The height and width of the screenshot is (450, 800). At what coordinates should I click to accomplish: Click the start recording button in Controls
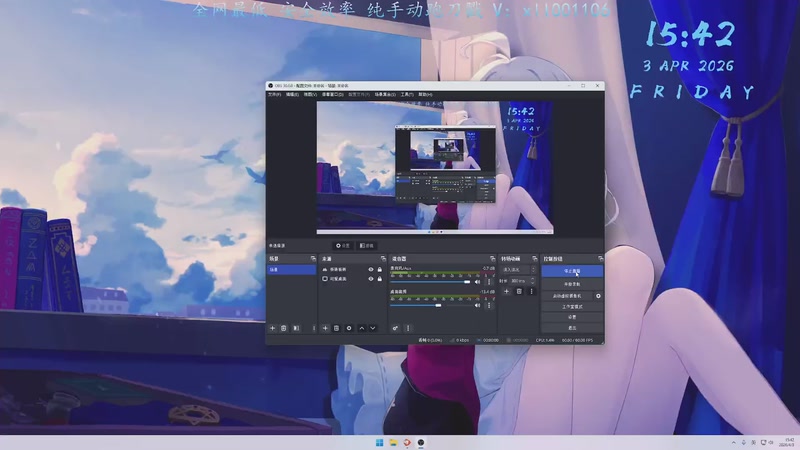pyautogui.click(x=572, y=284)
